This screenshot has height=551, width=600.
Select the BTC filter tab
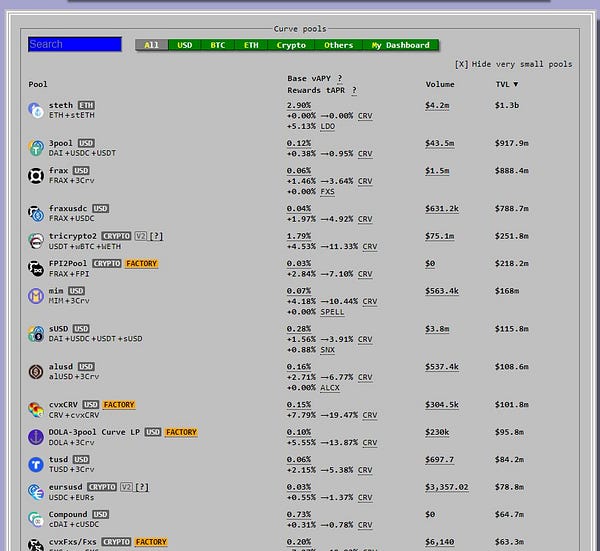coord(218,45)
